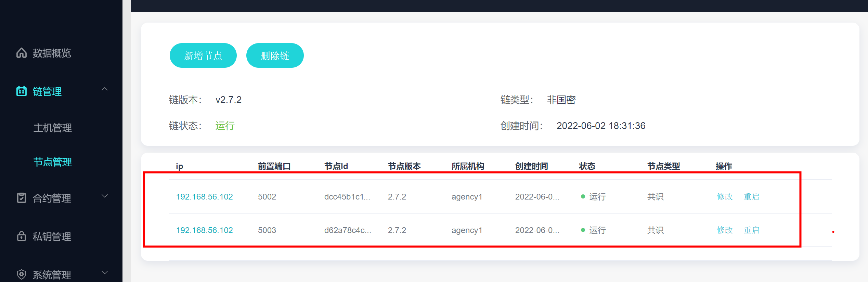
Task: Click version 2.7.2 of port 5002 node
Action: click(397, 197)
